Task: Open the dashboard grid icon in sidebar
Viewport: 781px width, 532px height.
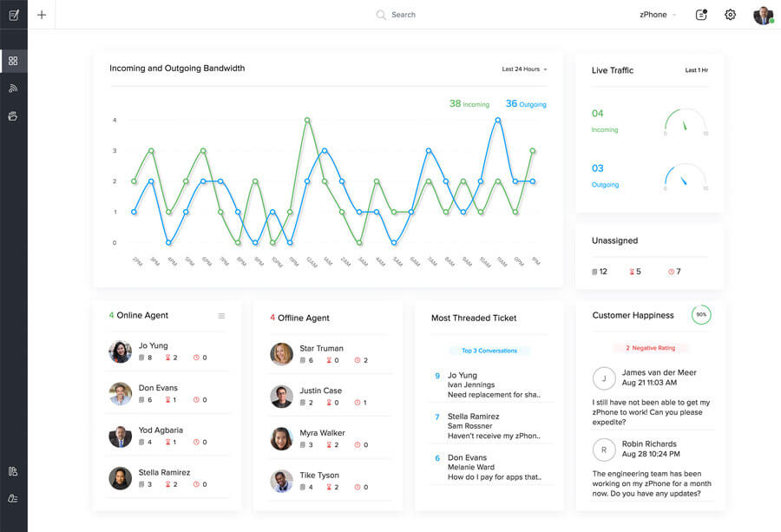Action: [13, 61]
